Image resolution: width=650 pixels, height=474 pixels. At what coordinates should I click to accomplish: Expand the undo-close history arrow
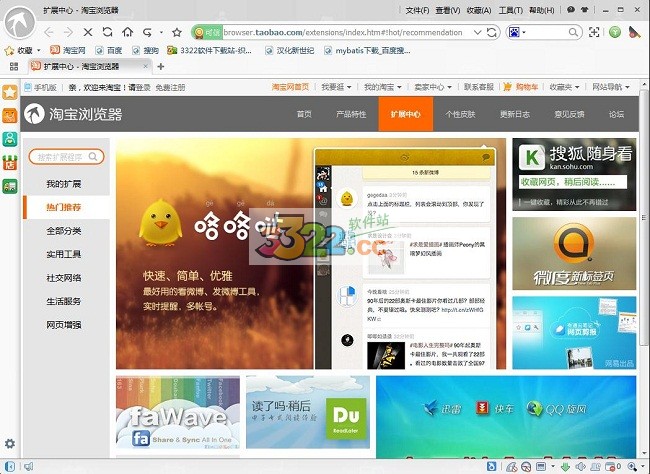click(x=161, y=32)
